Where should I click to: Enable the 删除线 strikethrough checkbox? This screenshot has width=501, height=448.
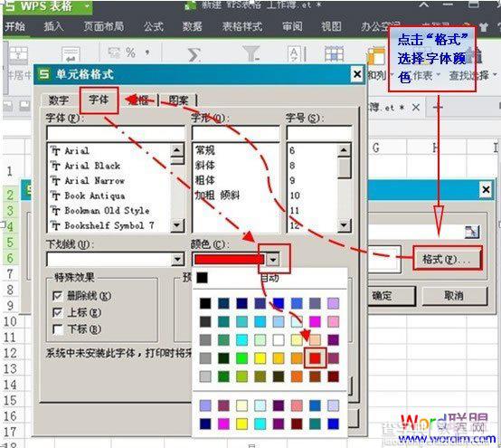point(58,296)
